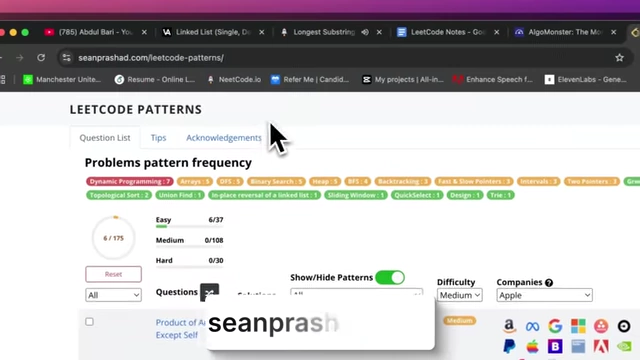The width and height of the screenshot is (640, 360).
Task: Close the Abdul Bari YouTube tab
Action: pyautogui.click(x=144, y=32)
